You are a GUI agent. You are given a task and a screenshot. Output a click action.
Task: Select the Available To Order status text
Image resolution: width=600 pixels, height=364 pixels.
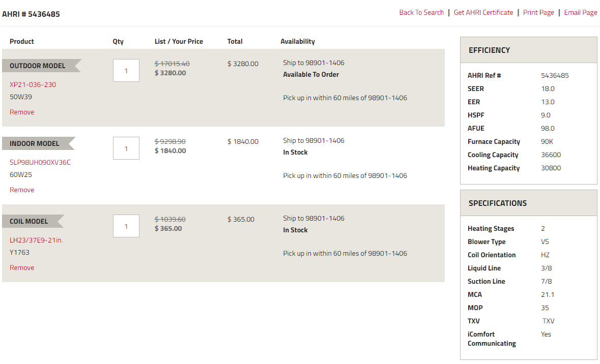click(311, 75)
